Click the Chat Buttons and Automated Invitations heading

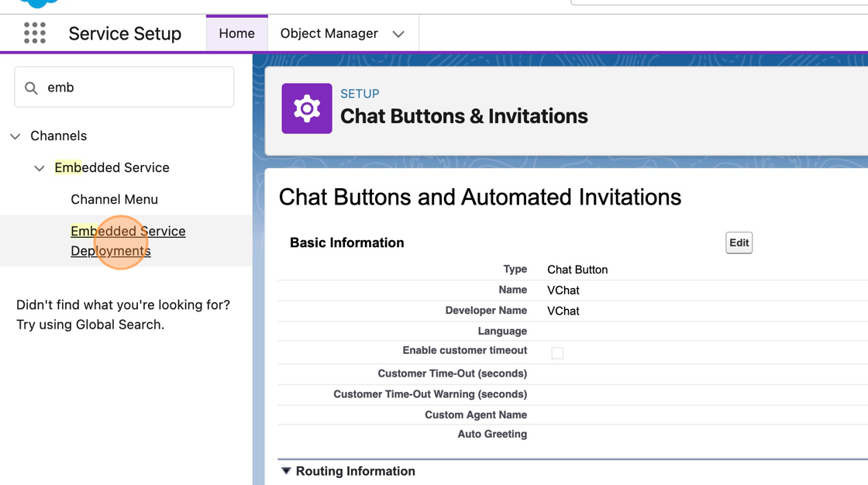pyautogui.click(x=480, y=197)
